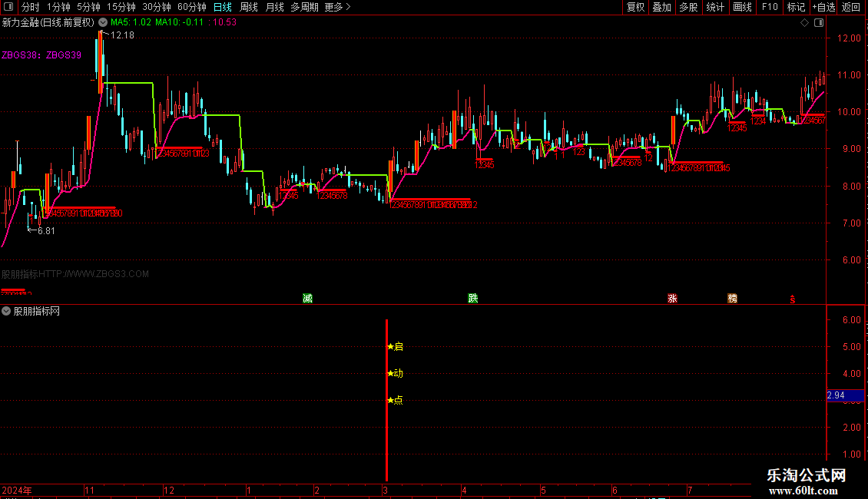Expand the 更多 periods menu
868x499 pixels.
click(337, 7)
